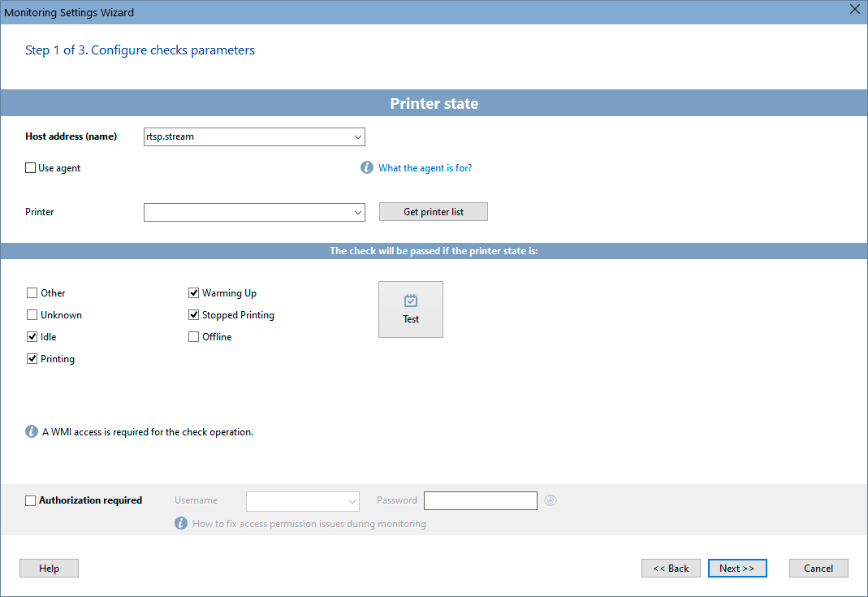Open Help for the wizard
Viewport: 868px width, 597px height.
click(x=49, y=568)
